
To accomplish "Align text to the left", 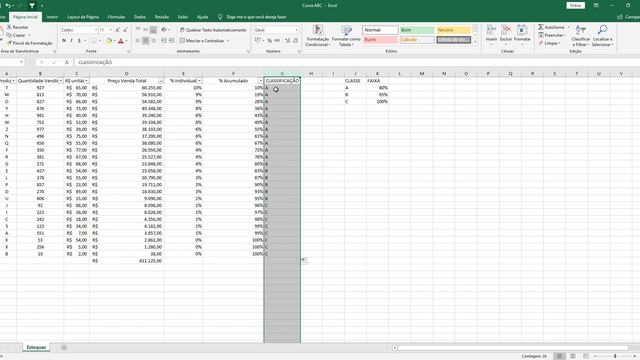I will pos(138,41).
